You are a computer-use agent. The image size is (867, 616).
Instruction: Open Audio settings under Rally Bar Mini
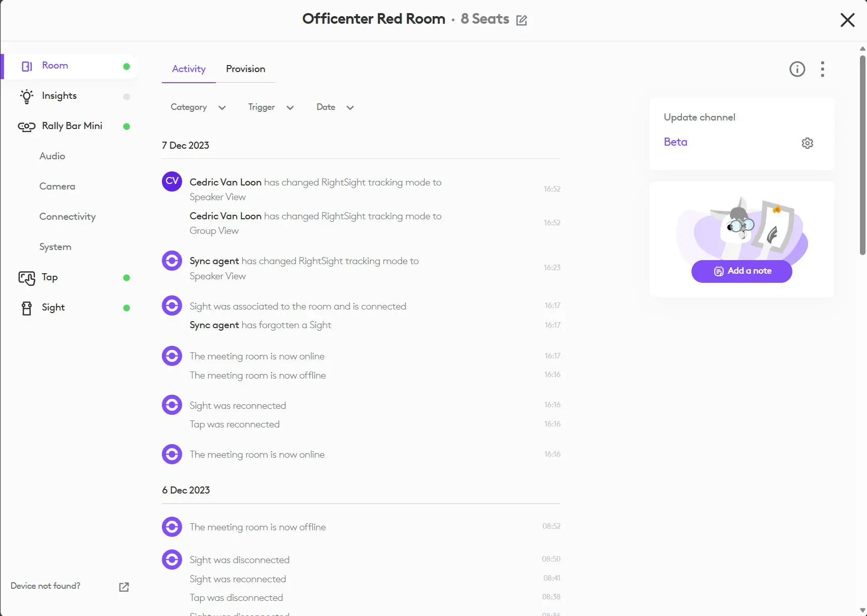click(x=52, y=156)
